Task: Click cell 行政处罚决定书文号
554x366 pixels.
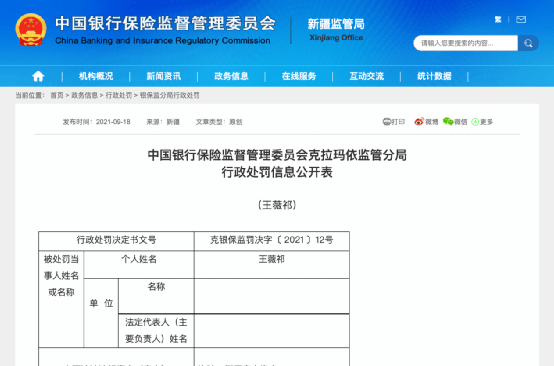Action: pos(116,241)
